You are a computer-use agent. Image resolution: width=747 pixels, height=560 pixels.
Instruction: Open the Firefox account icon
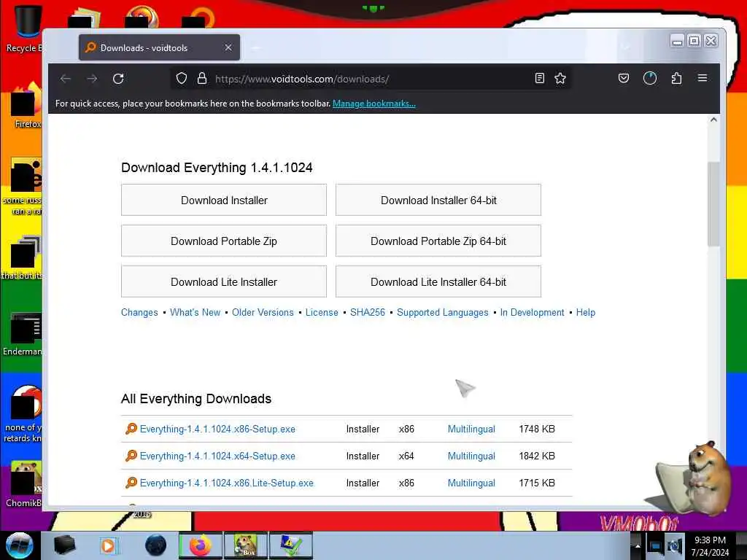coord(650,78)
